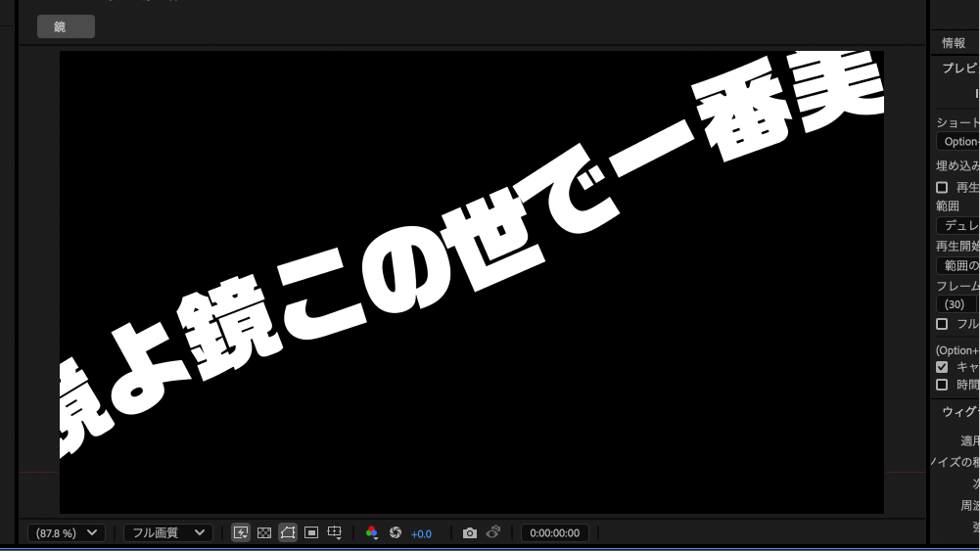Toggle mask and shape path visibility icon

tap(288, 532)
